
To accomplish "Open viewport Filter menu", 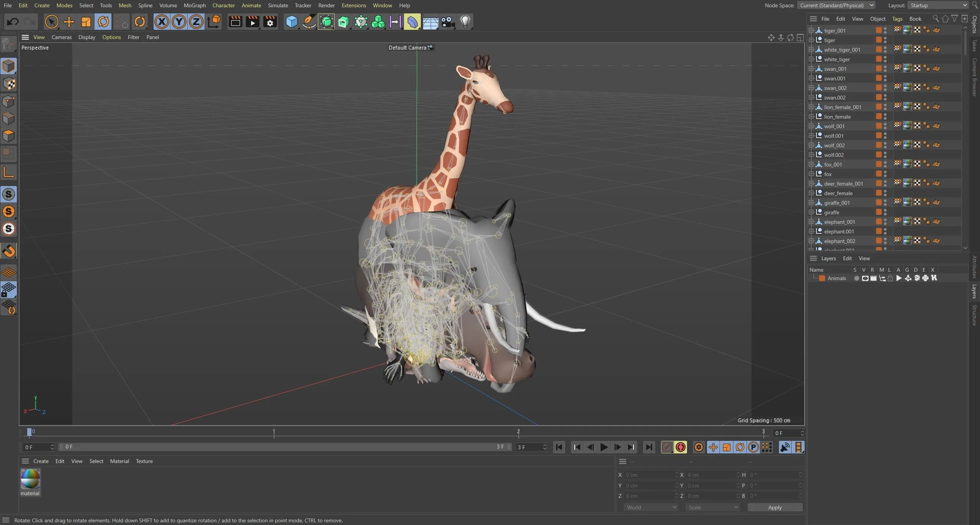I will coord(133,37).
